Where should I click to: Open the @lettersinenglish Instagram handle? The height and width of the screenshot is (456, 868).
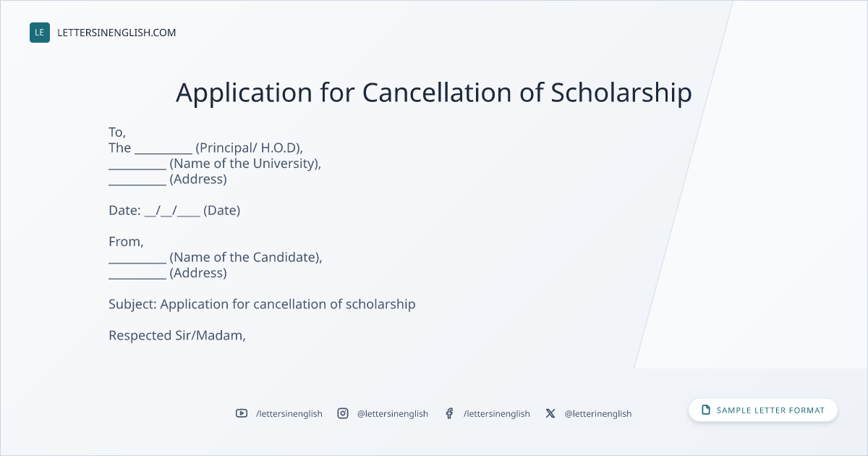[x=393, y=414]
